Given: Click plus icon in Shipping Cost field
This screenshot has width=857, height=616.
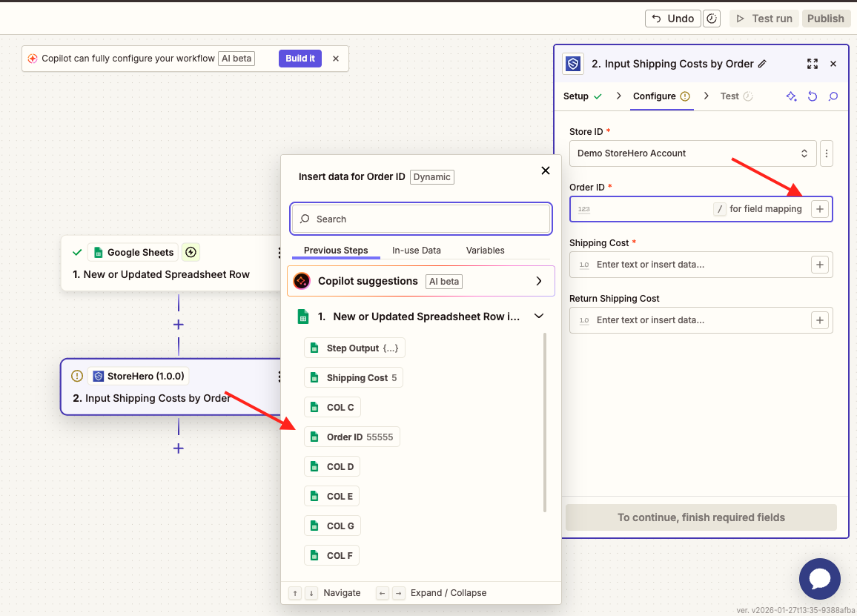Looking at the screenshot, I should (x=819, y=265).
